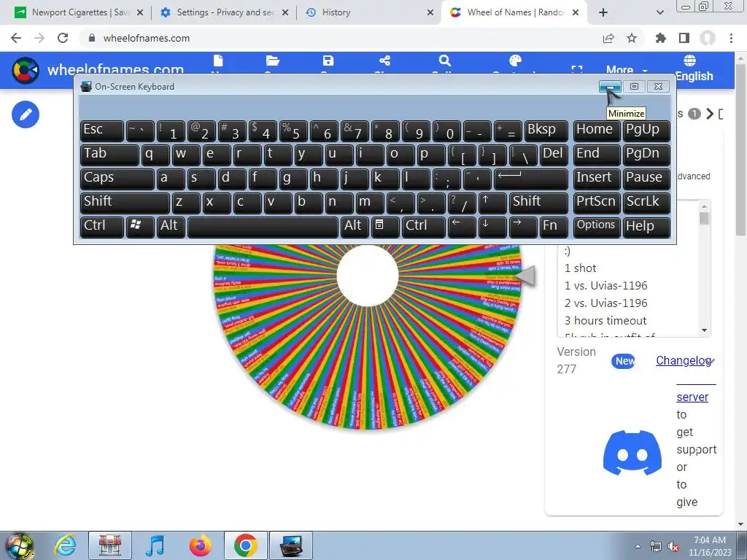
Task: Click the Save floppy disk icon
Action: [328, 61]
